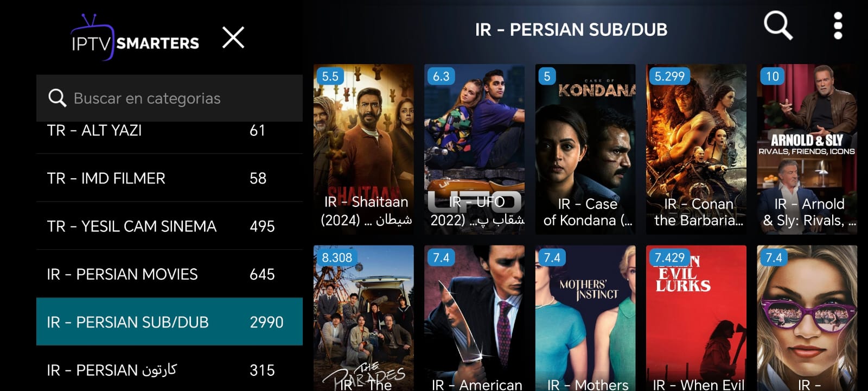Image resolution: width=868 pixels, height=391 pixels.
Task: Open TR - YESIL CAM SINEMA category
Action: pos(169,226)
